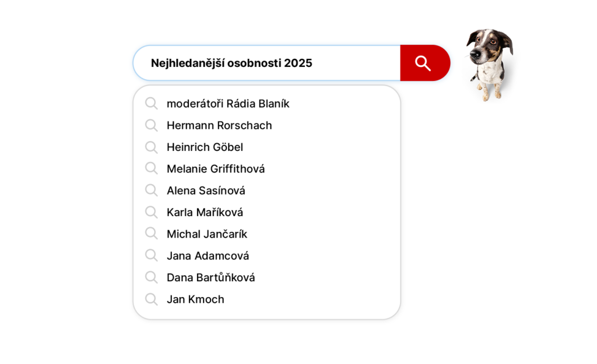Click magnifier icon next to Michal Jančarík
The width and height of the screenshot is (597, 364).
[152, 234]
